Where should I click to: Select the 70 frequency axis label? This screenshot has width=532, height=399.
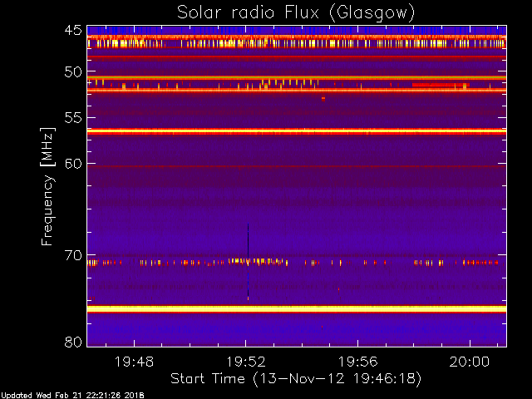[x=73, y=255]
